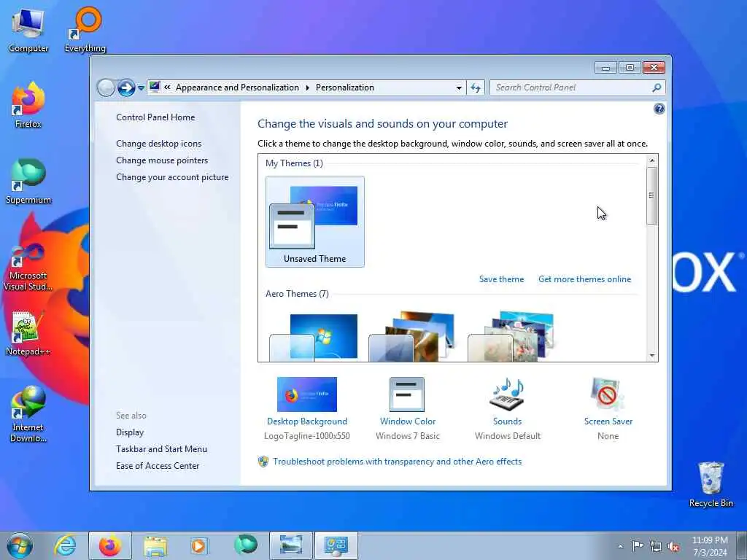Open the network tray icon
Screen dimensions: 747x560
[x=656, y=546]
